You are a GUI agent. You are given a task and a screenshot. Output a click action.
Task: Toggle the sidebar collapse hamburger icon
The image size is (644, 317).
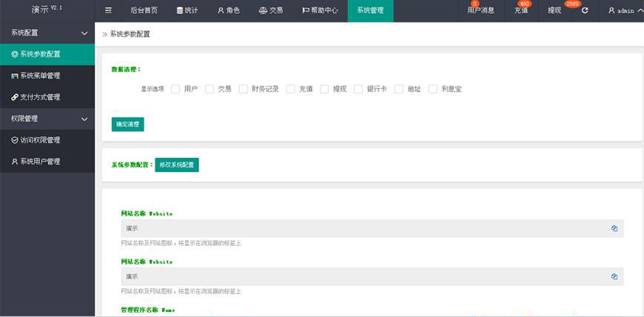[109, 11]
